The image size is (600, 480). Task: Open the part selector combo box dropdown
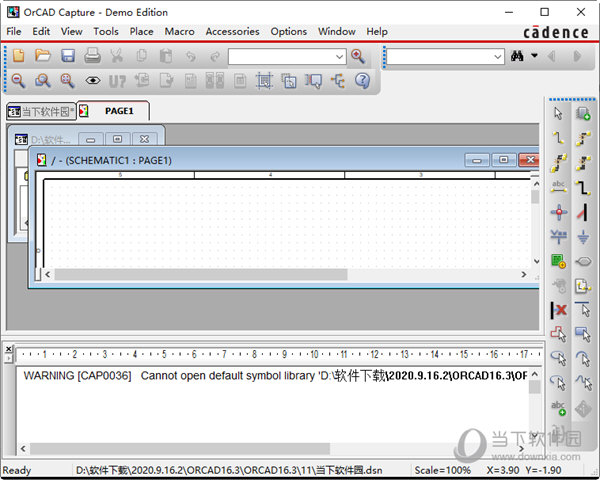point(339,57)
